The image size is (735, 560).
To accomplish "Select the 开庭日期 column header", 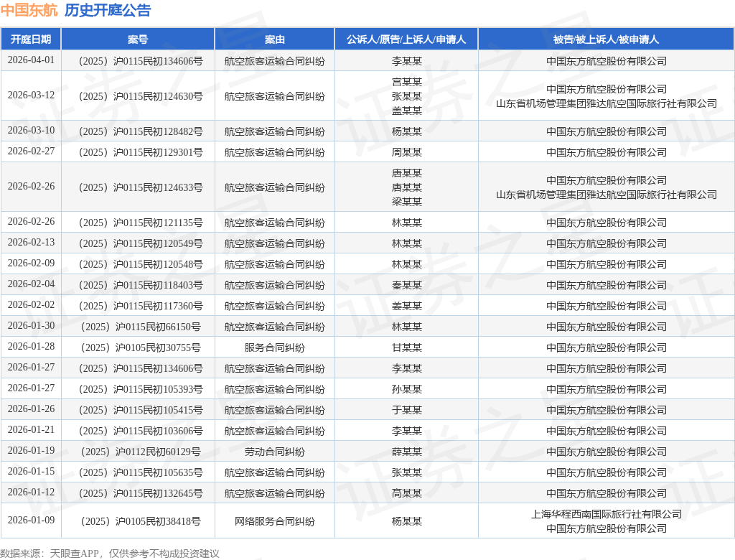I will [x=31, y=39].
